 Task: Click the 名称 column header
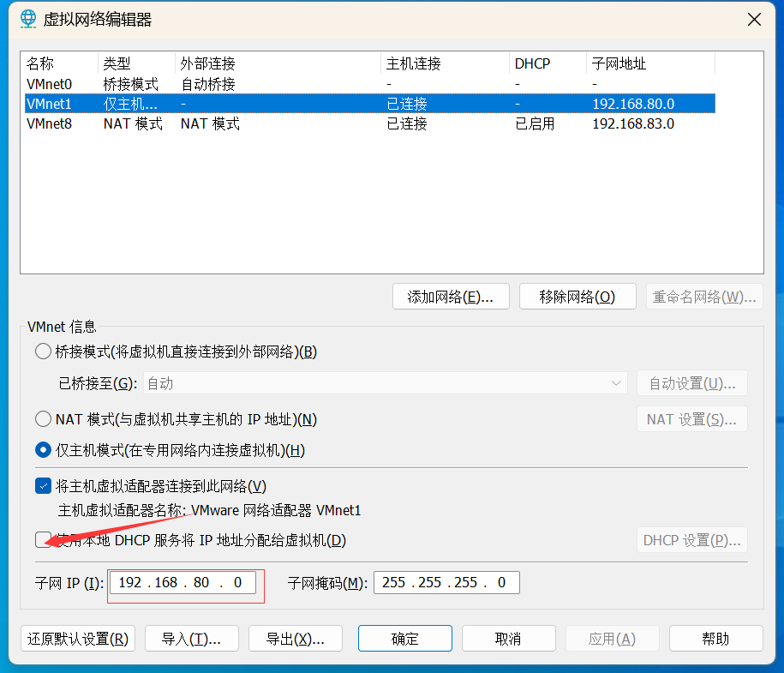61,63
